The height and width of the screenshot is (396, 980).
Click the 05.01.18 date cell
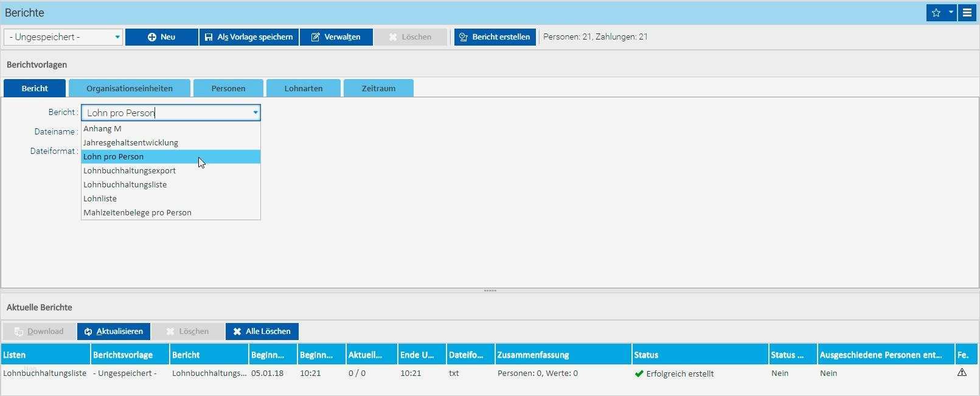tap(267, 373)
